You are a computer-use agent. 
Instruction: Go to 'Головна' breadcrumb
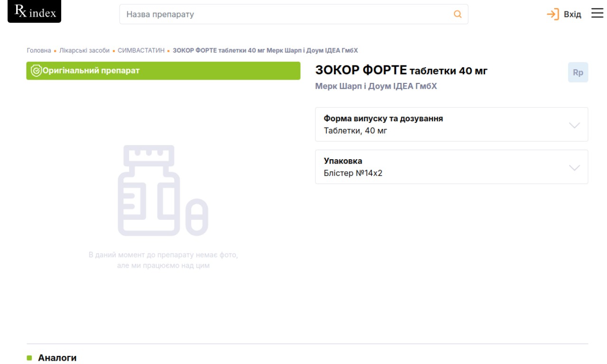(39, 50)
